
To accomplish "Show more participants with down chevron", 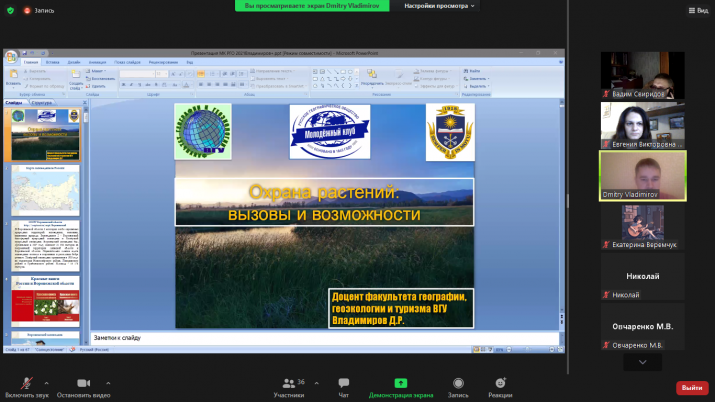I will coord(642,362).
